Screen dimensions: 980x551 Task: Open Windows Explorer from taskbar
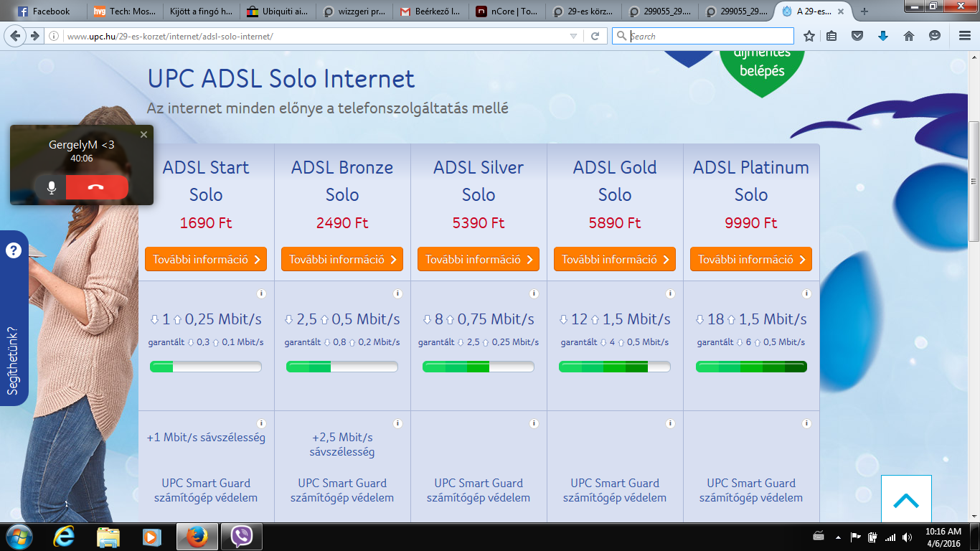click(108, 537)
